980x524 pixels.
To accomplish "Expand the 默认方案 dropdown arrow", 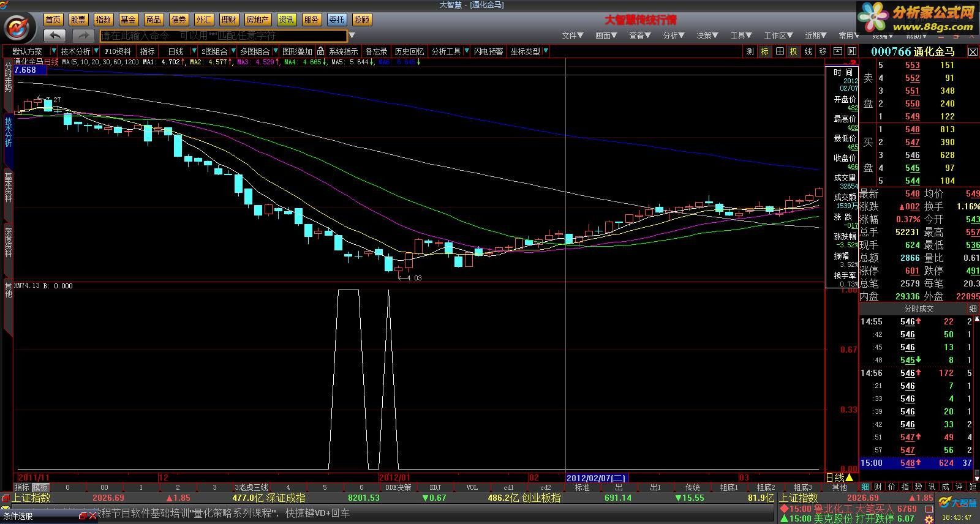I will click(54, 51).
